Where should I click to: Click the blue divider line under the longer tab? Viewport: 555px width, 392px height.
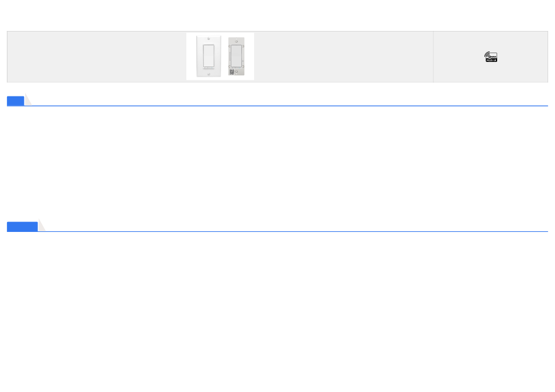[x=277, y=232]
